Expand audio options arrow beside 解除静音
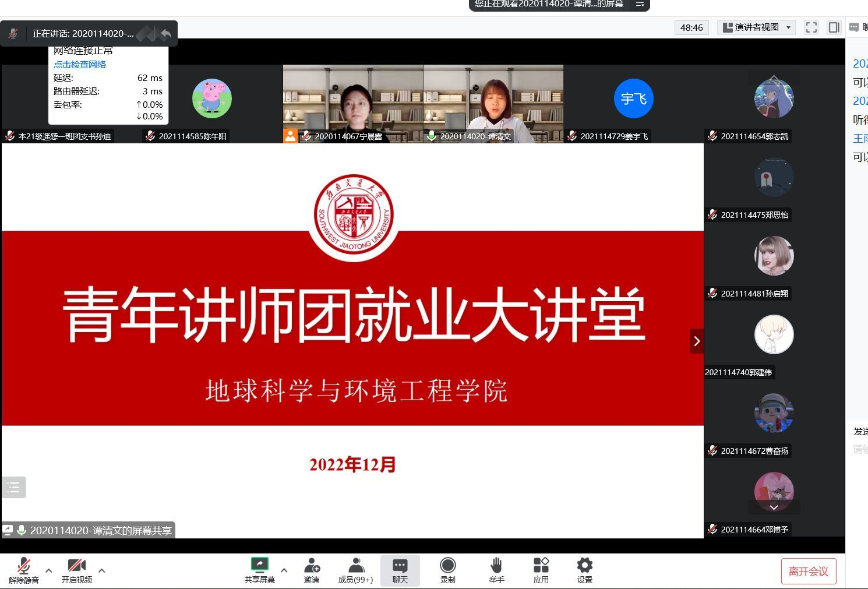Screen dimensions: 868x589 point(49,570)
